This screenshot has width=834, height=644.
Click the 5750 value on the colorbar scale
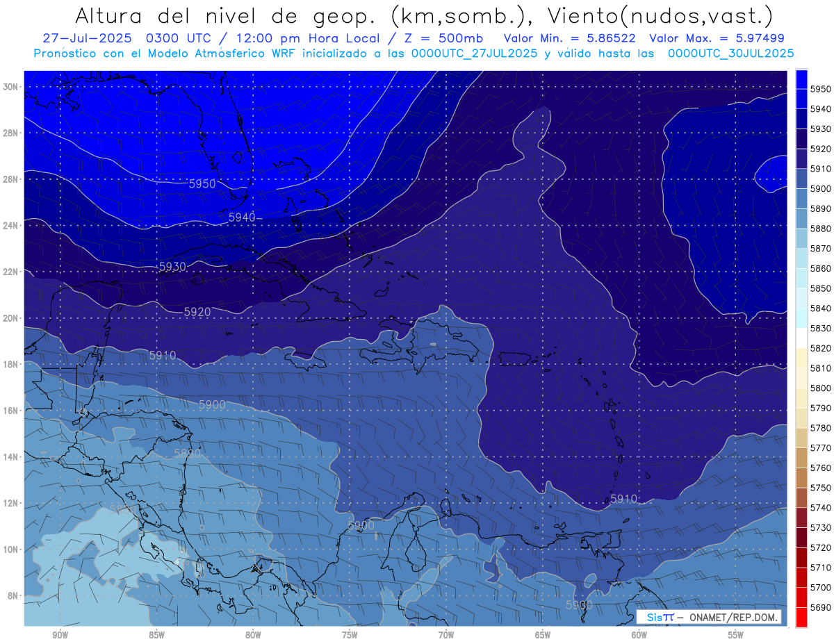[x=821, y=488]
